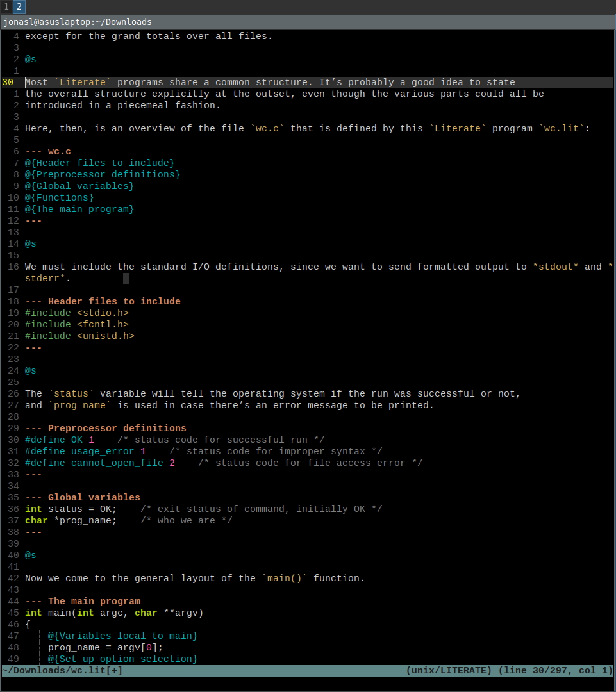Click the `main()` inline code word
The image size is (616, 692).
[285, 578]
